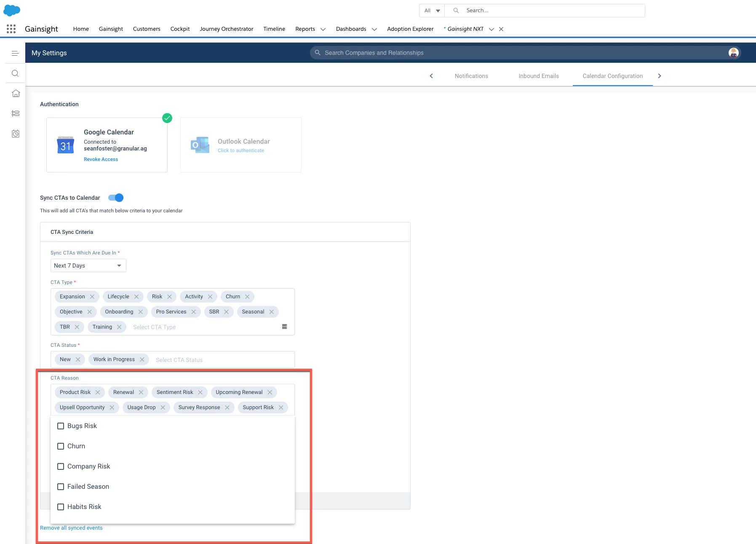Image resolution: width=756 pixels, height=544 pixels.
Task: Show more settings tabs with right chevron
Action: 660,76
